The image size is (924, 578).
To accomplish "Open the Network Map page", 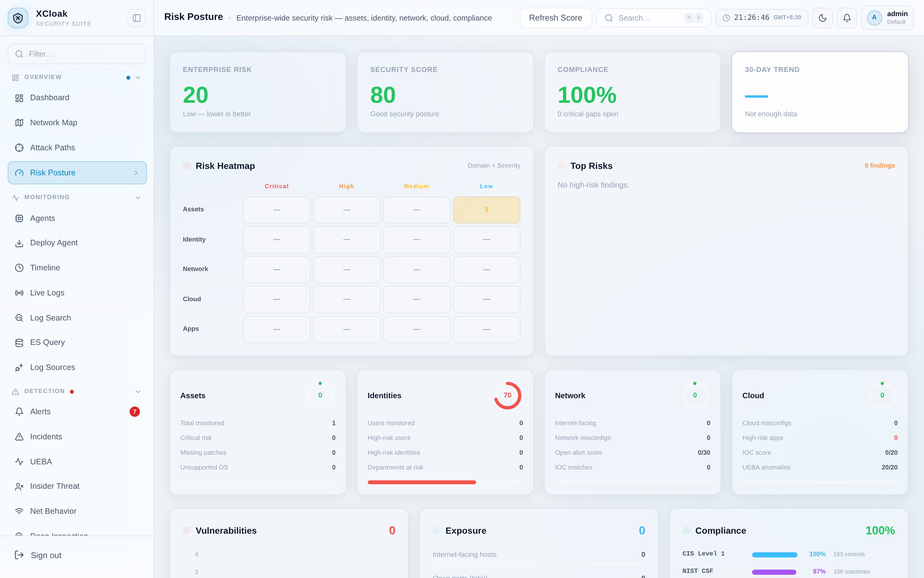I will pyautogui.click(x=77, y=123).
